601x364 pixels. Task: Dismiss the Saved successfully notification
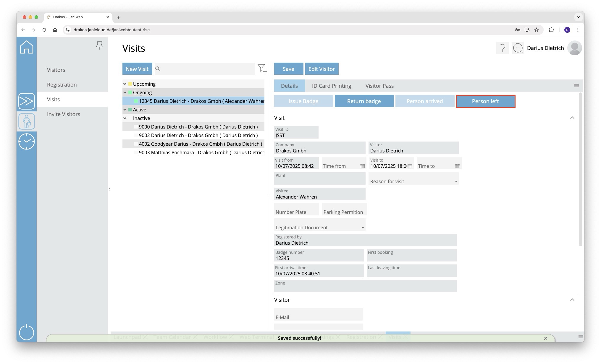[x=545, y=338]
